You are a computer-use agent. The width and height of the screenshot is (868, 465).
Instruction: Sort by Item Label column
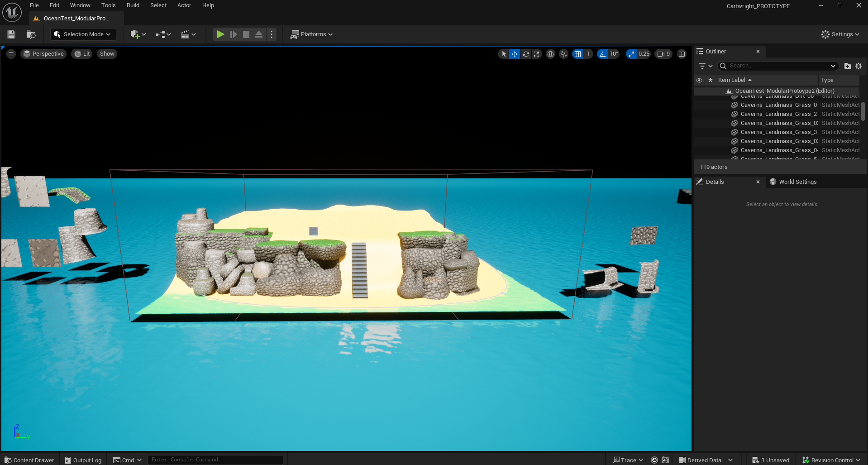click(x=767, y=80)
